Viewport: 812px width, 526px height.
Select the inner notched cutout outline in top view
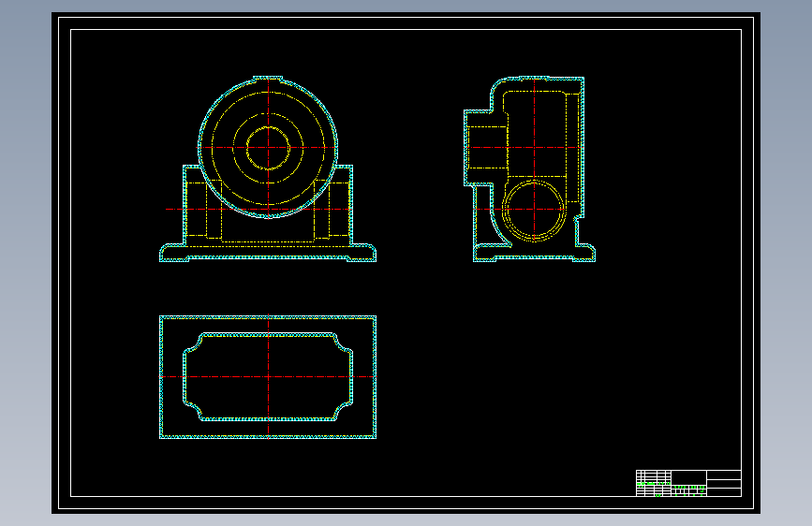[x=268, y=377]
